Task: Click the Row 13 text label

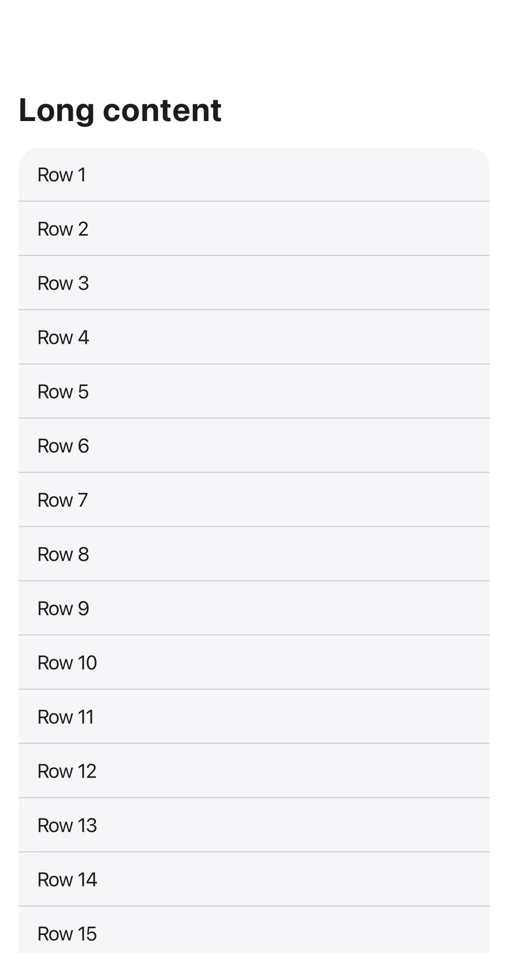Action: click(67, 825)
